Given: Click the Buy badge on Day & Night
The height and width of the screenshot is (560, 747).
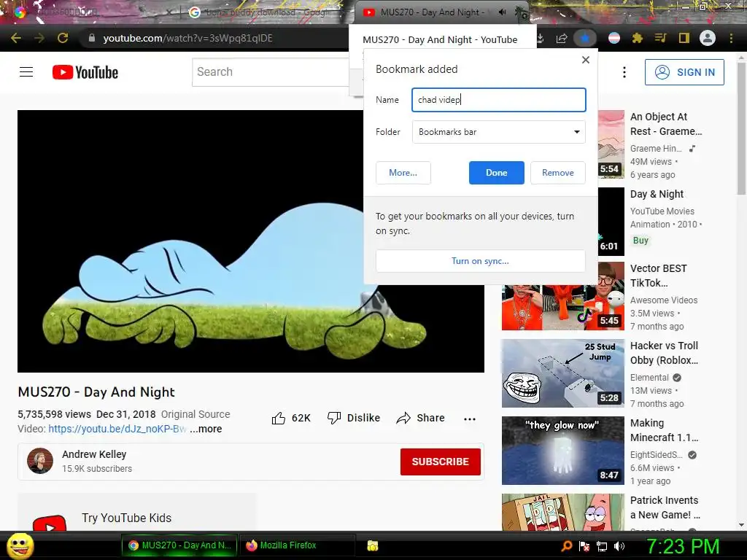Looking at the screenshot, I should pyautogui.click(x=640, y=241).
